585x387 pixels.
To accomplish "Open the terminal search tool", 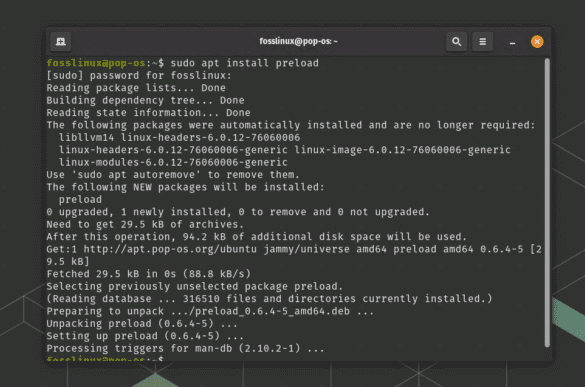I will [x=456, y=41].
